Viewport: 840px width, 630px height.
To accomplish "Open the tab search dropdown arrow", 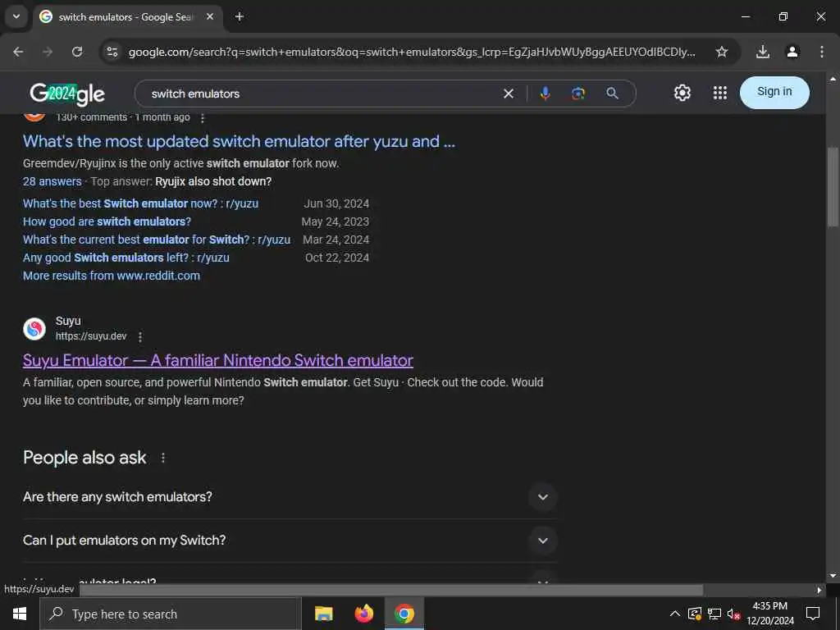I will [16, 16].
